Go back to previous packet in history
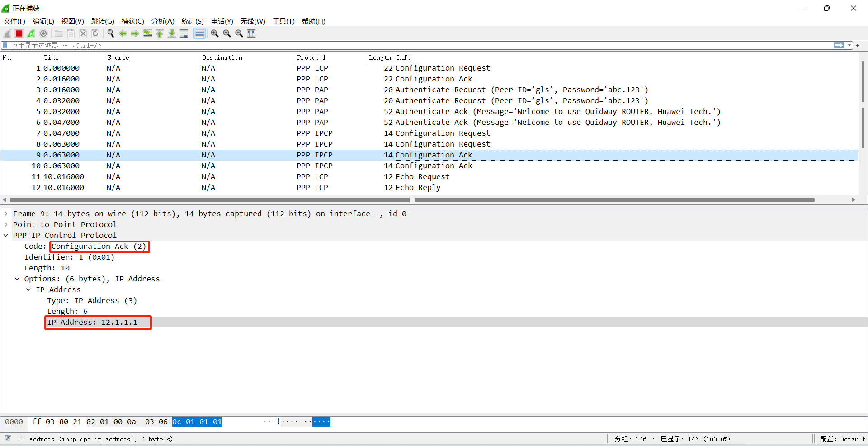 point(123,33)
